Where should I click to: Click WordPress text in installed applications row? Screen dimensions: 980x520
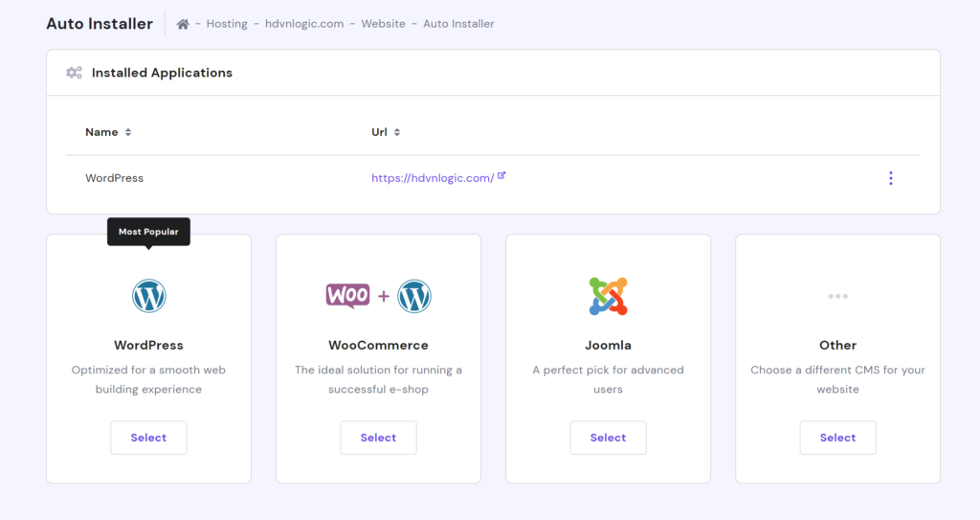pos(115,178)
